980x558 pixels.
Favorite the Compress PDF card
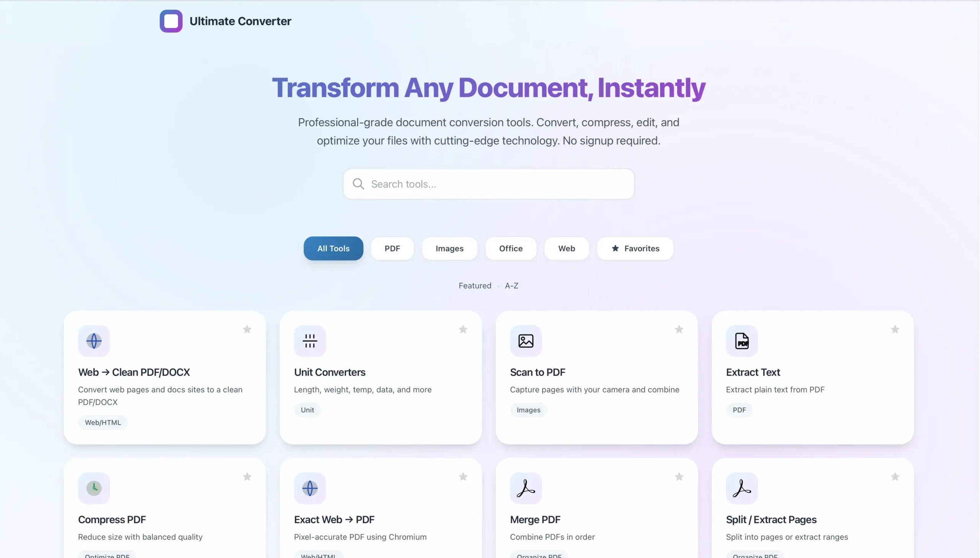(x=247, y=476)
